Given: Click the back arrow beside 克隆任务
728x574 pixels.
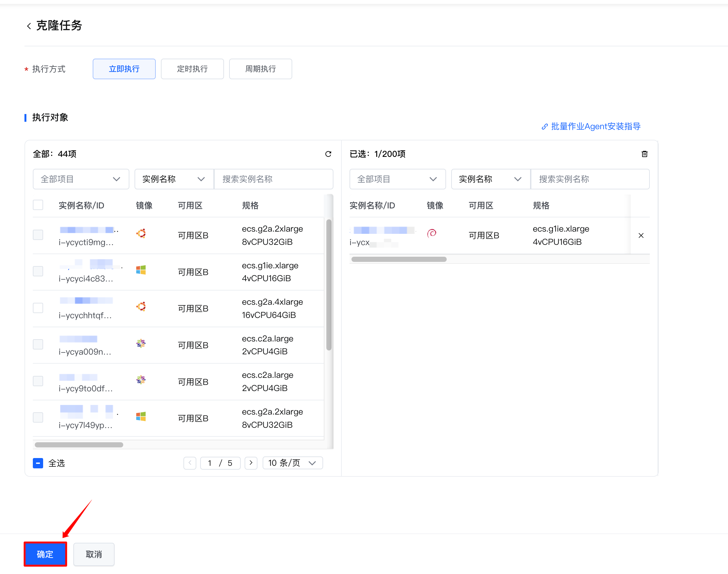Looking at the screenshot, I should (29, 26).
